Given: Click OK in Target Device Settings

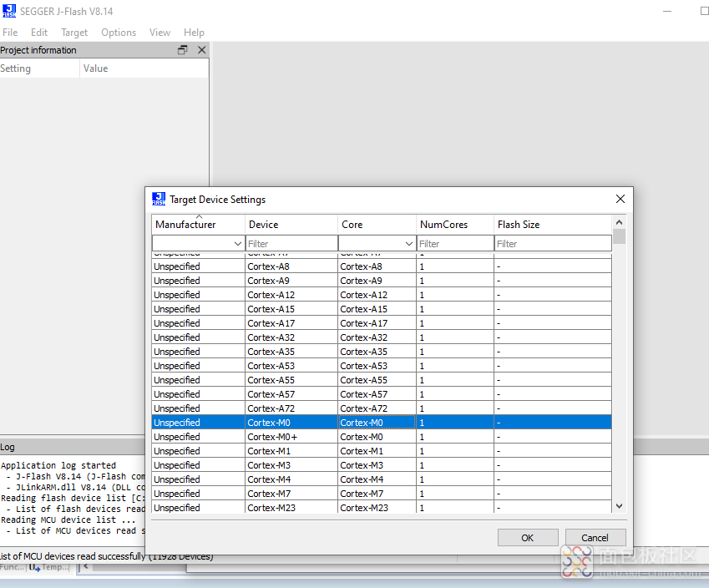Looking at the screenshot, I should point(528,538).
